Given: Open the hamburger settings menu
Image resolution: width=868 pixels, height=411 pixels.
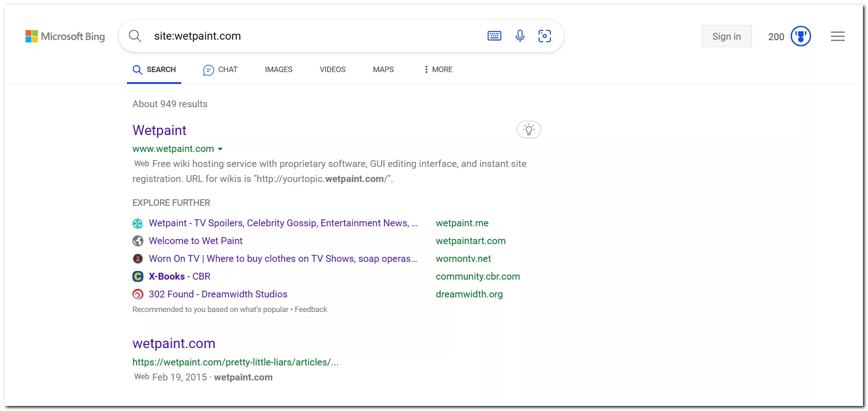Looking at the screenshot, I should point(837,36).
